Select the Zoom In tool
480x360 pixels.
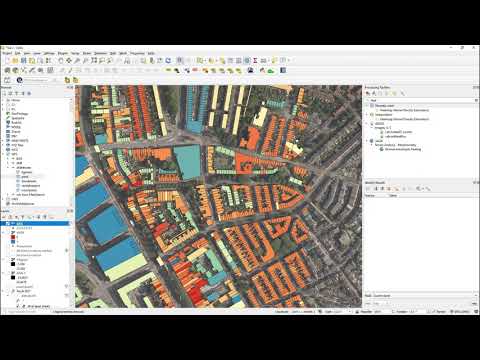[77, 60]
